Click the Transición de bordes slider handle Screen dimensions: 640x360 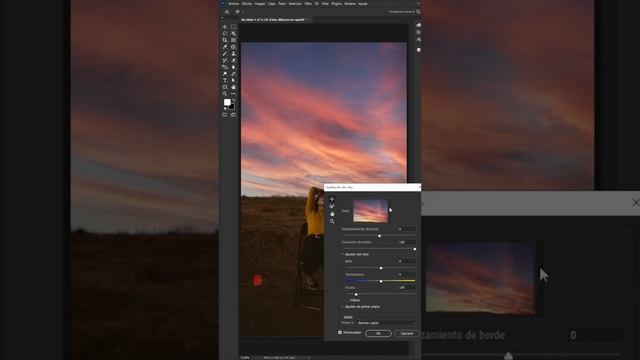(415, 249)
